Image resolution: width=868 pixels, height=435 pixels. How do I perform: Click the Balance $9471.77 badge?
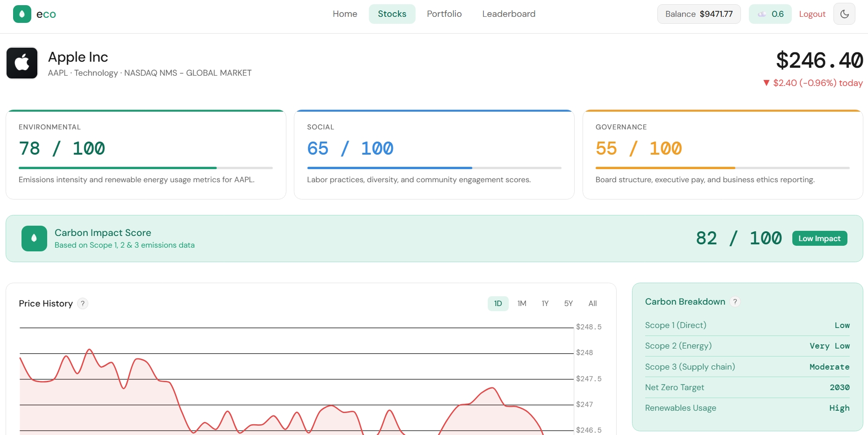click(x=699, y=14)
